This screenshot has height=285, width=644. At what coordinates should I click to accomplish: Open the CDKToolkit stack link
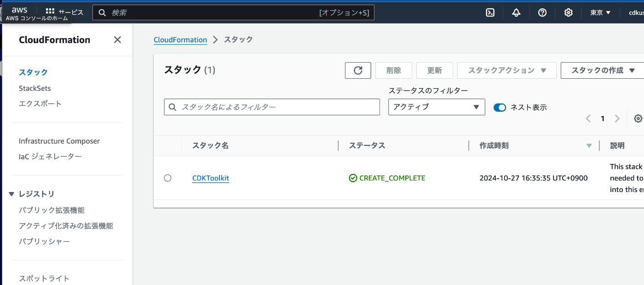pos(211,178)
